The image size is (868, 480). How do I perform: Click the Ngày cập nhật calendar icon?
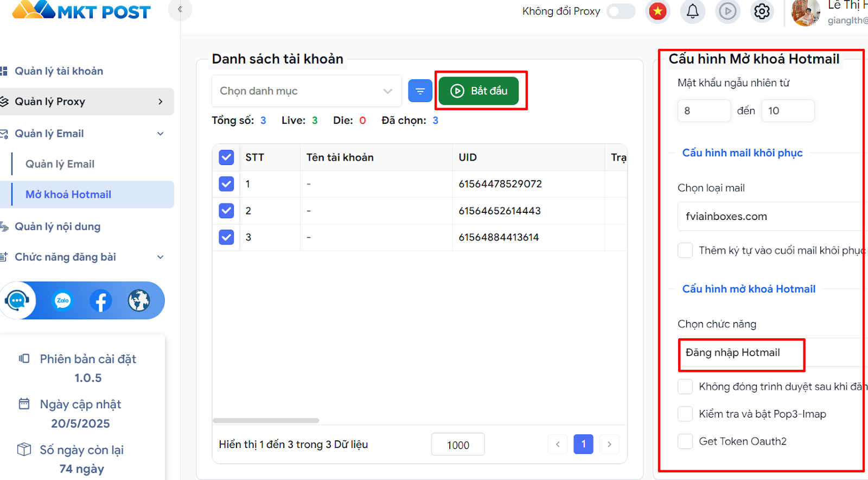coord(24,403)
